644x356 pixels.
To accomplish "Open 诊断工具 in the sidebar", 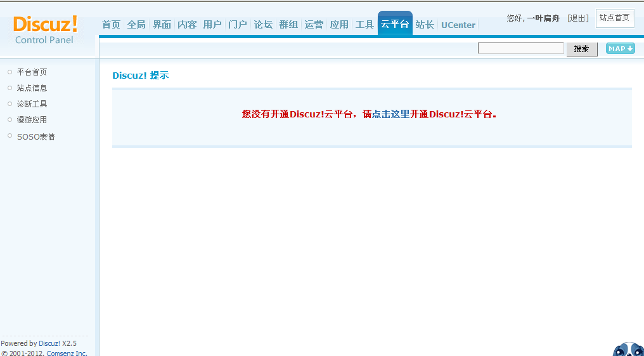I will pyautogui.click(x=32, y=104).
